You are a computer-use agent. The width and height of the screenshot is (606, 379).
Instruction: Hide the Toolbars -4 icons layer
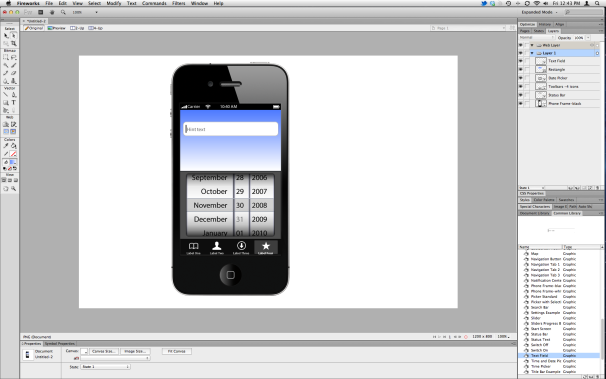[521, 87]
